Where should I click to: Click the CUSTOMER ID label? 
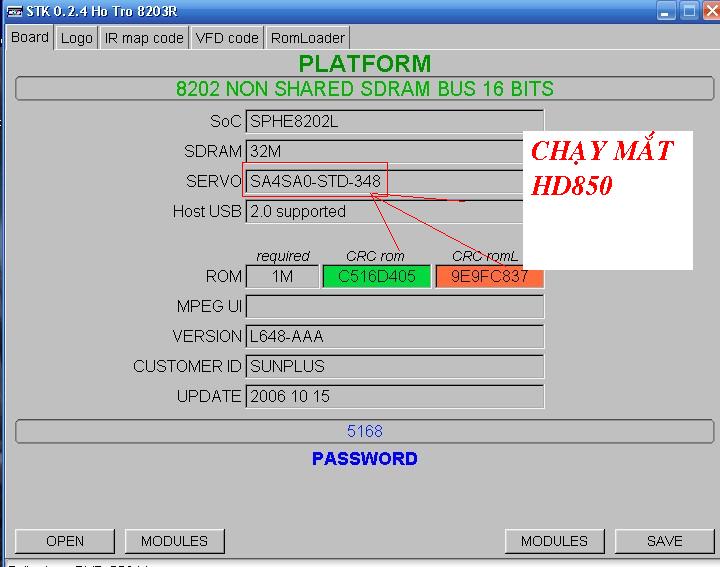(187, 366)
